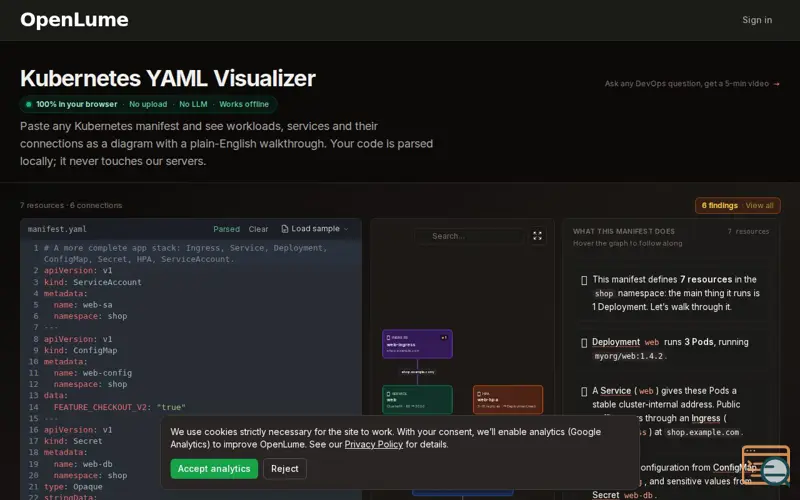Click the Service term in walkthrough
Image resolution: width=800 pixels, height=500 pixels.
[615, 391]
